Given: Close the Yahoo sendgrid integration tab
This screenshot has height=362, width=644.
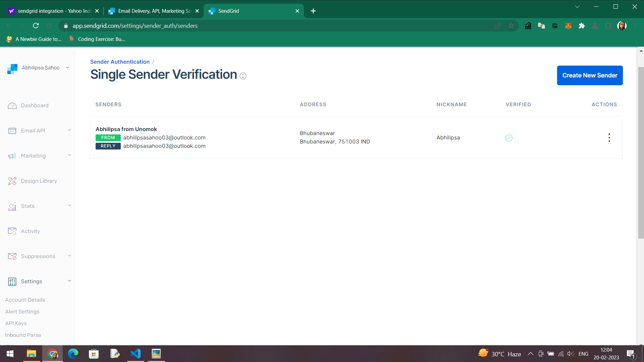Looking at the screenshot, I should (x=97, y=11).
